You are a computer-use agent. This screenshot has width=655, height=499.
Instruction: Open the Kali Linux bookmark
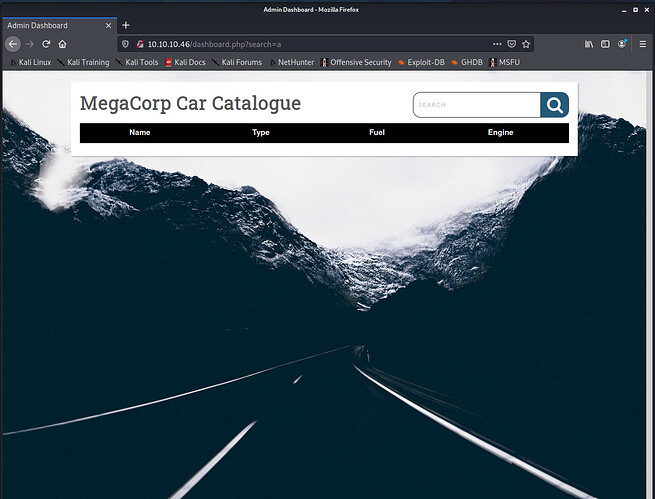30,62
